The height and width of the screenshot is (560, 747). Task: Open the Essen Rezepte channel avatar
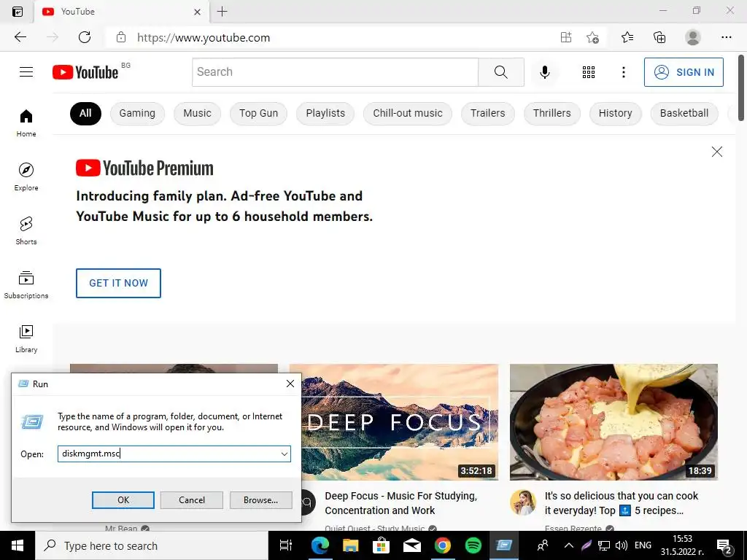pyautogui.click(x=522, y=502)
